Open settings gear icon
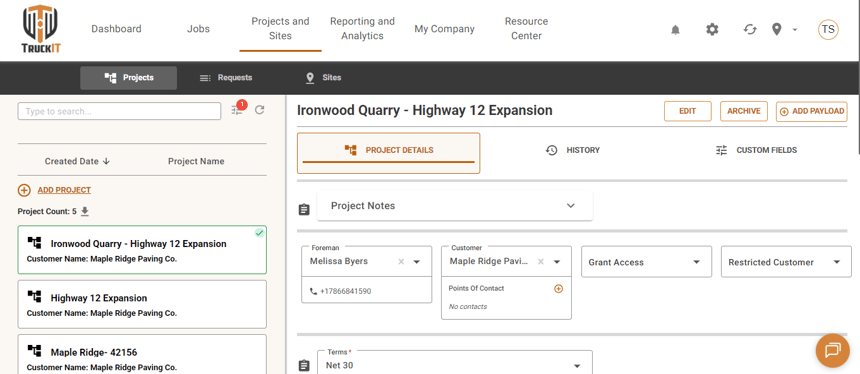Image resolution: width=860 pixels, height=374 pixels. tap(712, 29)
